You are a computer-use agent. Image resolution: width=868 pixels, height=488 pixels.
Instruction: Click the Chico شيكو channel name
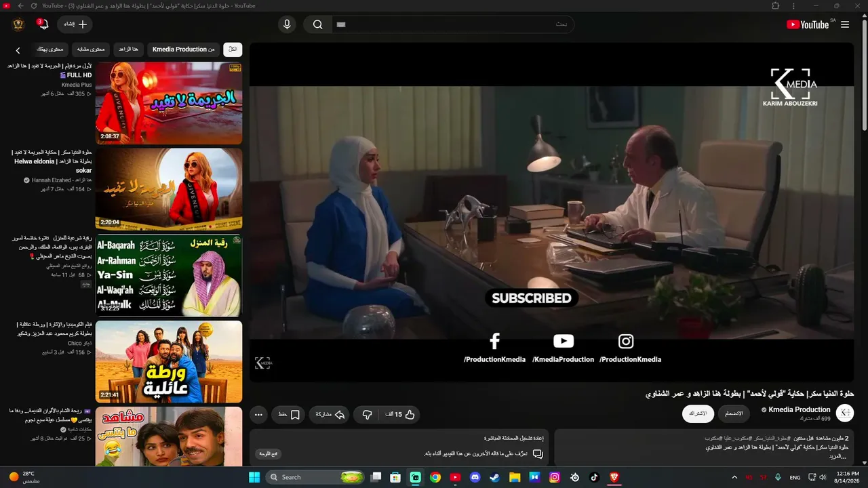pos(79,343)
